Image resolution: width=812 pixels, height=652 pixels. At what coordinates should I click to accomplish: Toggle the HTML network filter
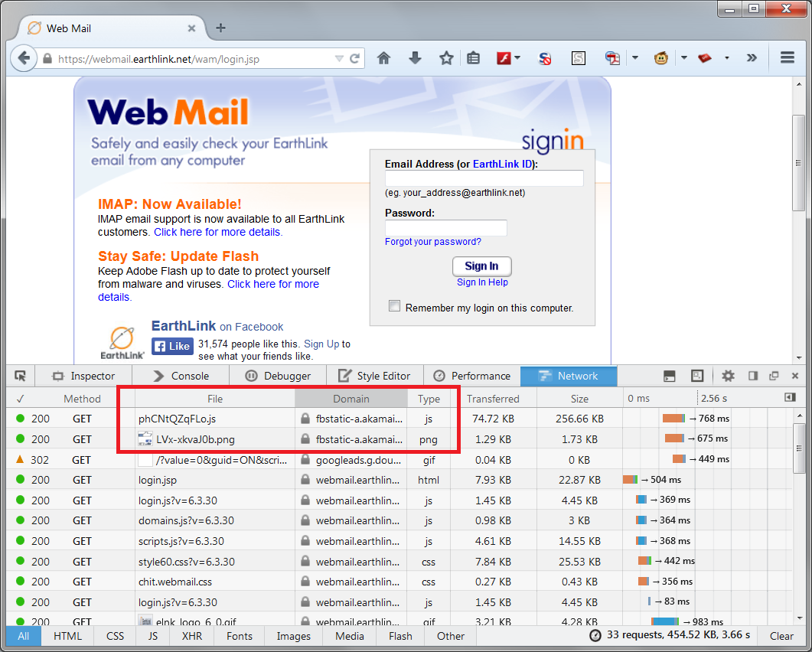pos(68,636)
